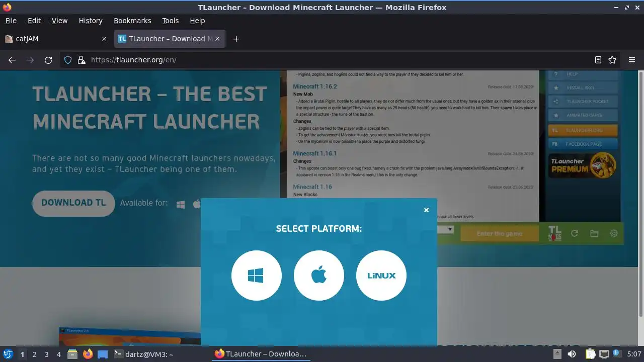
Task: Choose the Apple macOS platform icon
Action: [x=318, y=276]
